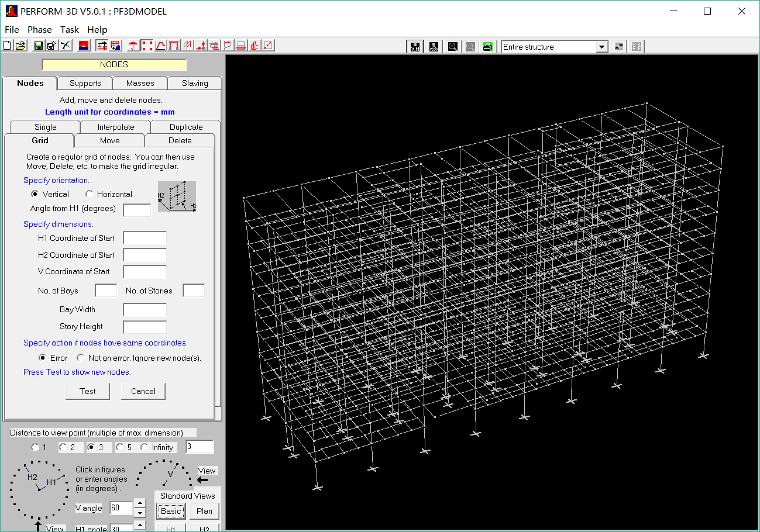This screenshot has height=532, width=760.
Task: Click the No. of Bays field
Action: click(106, 291)
